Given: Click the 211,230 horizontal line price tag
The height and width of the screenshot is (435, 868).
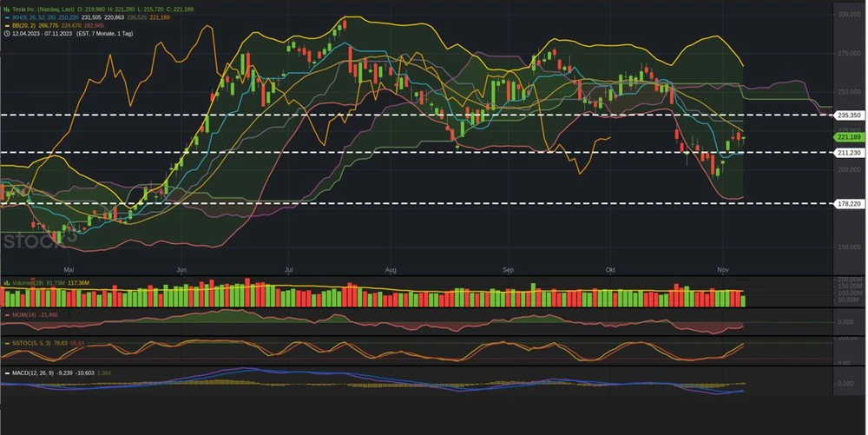Looking at the screenshot, I should (849, 153).
